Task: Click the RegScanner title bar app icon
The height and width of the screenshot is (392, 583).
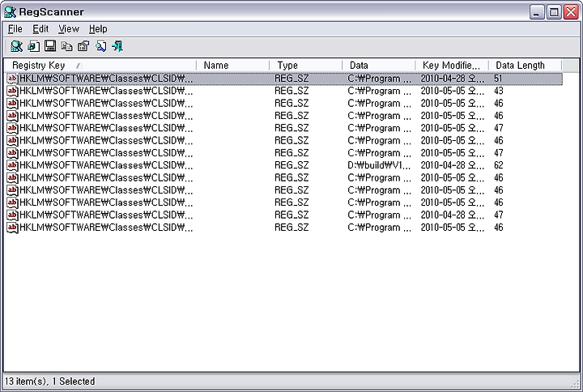Action: coord(10,12)
